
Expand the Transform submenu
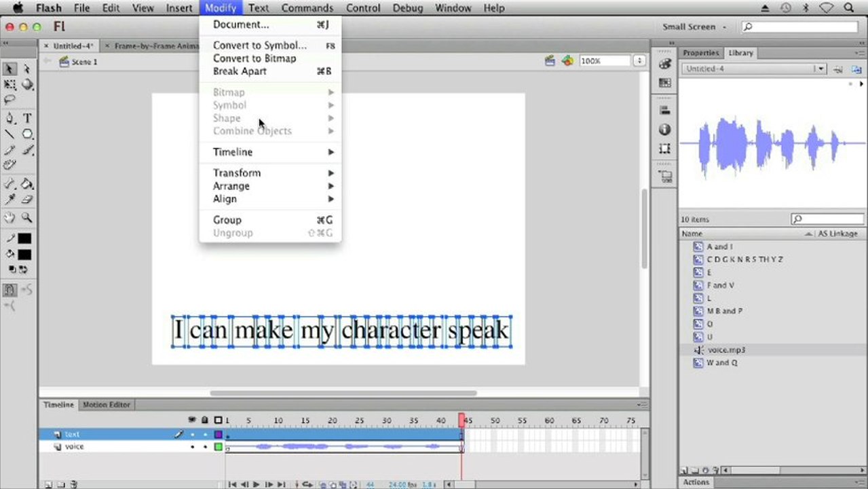point(270,173)
